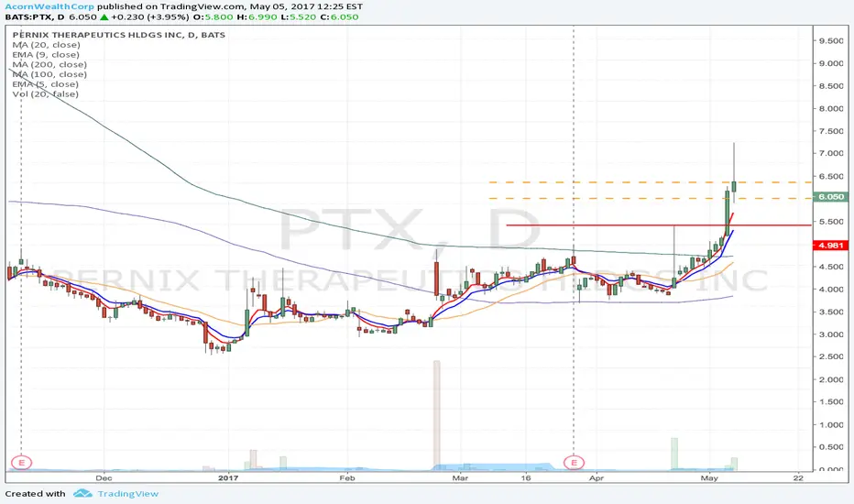Click the Mar label on time axis
The width and height of the screenshot is (854, 504).
point(460,478)
